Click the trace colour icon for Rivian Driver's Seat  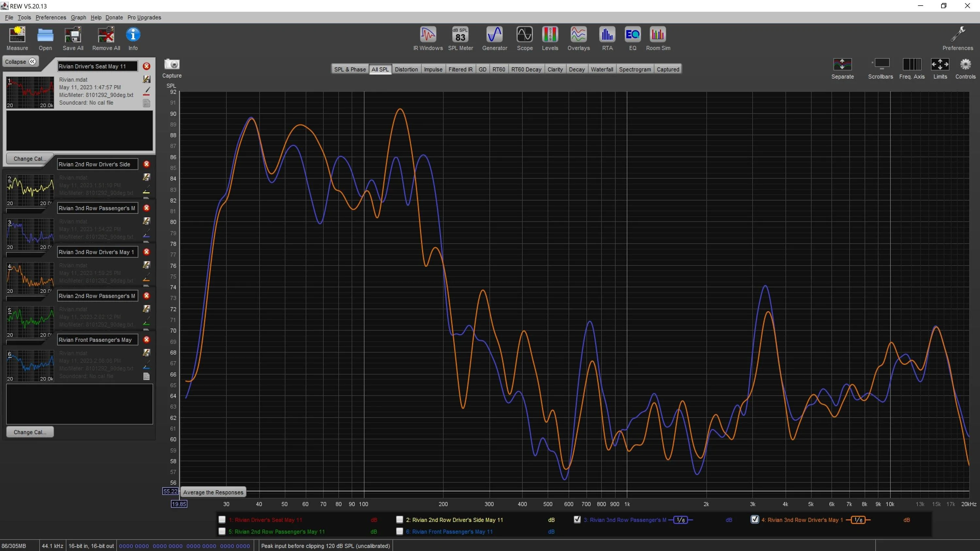tap(146, 91)
